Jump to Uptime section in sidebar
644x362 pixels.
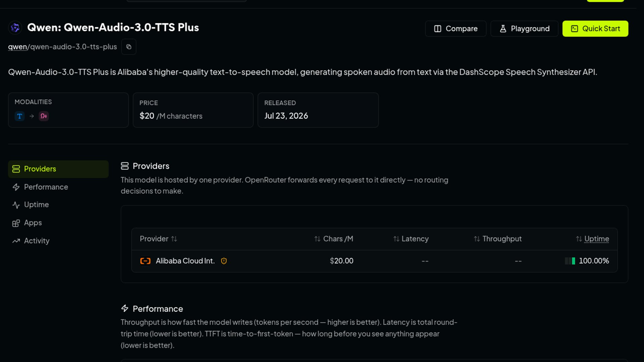58,205
